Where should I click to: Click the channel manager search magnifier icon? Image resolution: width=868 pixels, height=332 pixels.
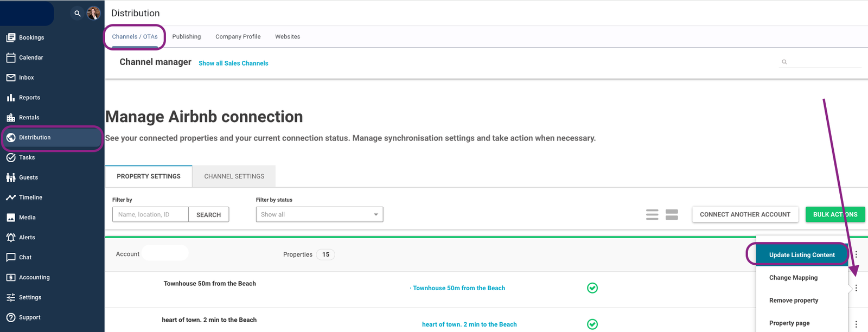pyautogui.click(x=784, y=62)
